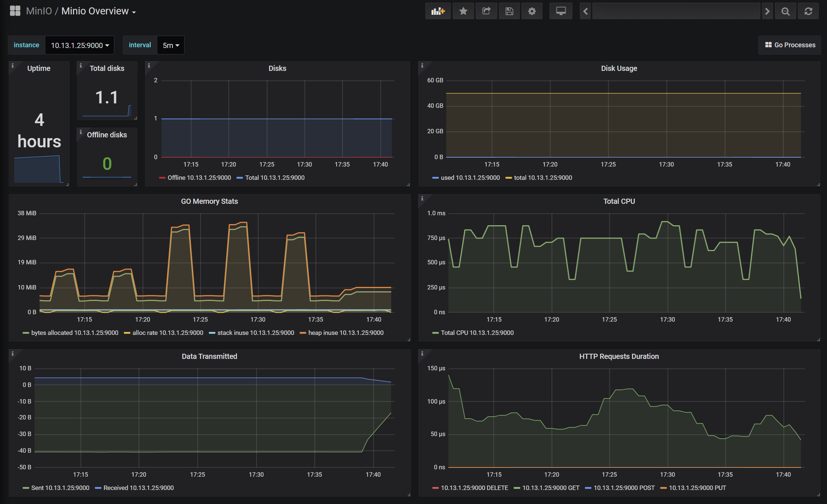Click the used series color swatch

[436, 178]
